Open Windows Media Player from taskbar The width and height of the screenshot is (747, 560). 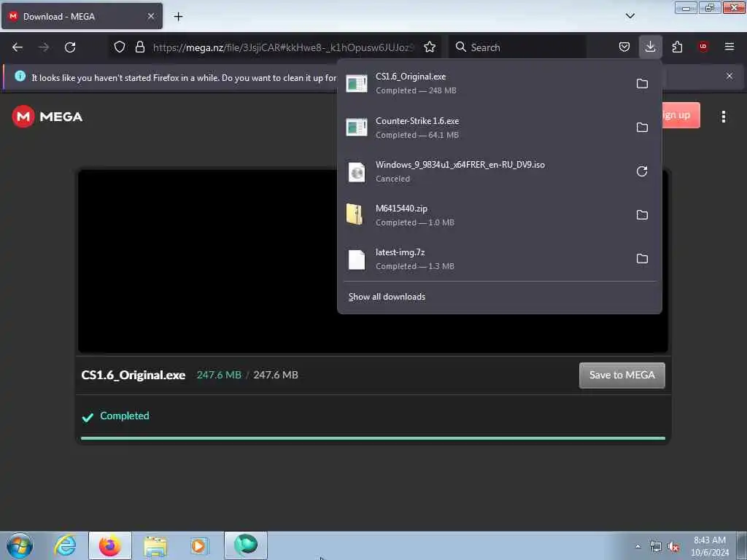[x=200, y=545]
